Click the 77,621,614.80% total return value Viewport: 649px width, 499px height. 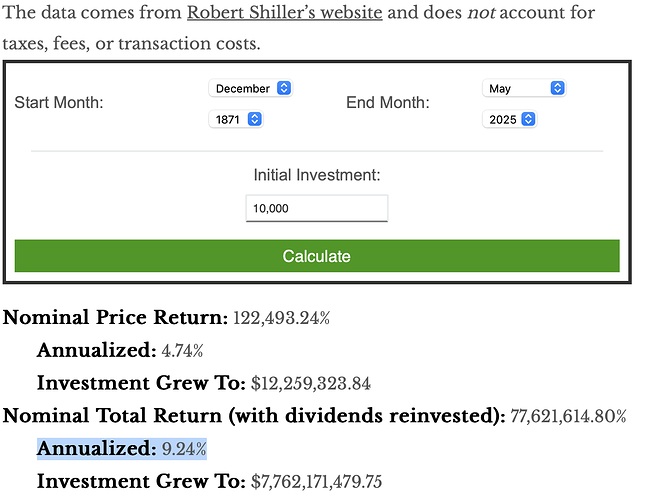[x=568, y=416]
